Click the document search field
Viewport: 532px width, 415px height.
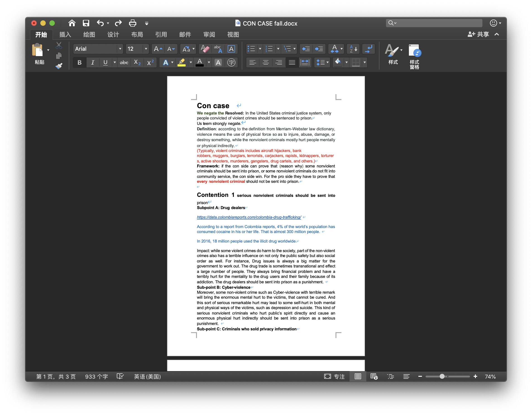coord(434,23)
